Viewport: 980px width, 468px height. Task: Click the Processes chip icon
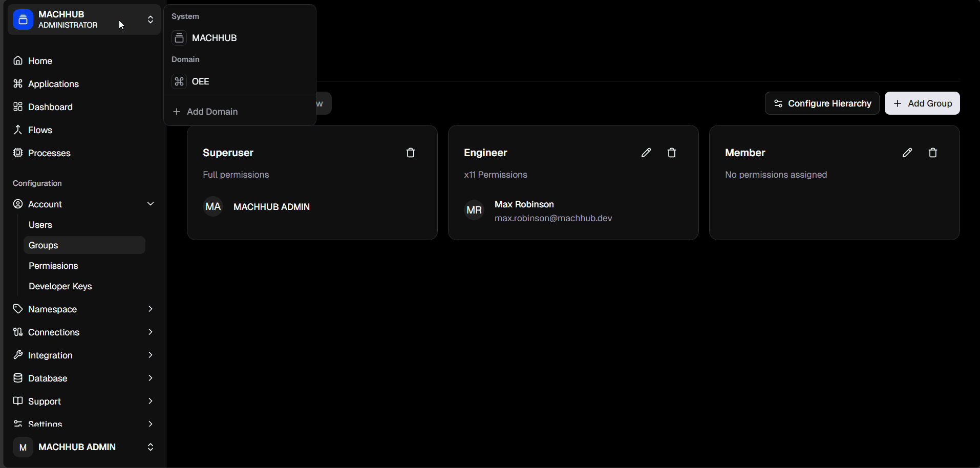coord(18,153)
